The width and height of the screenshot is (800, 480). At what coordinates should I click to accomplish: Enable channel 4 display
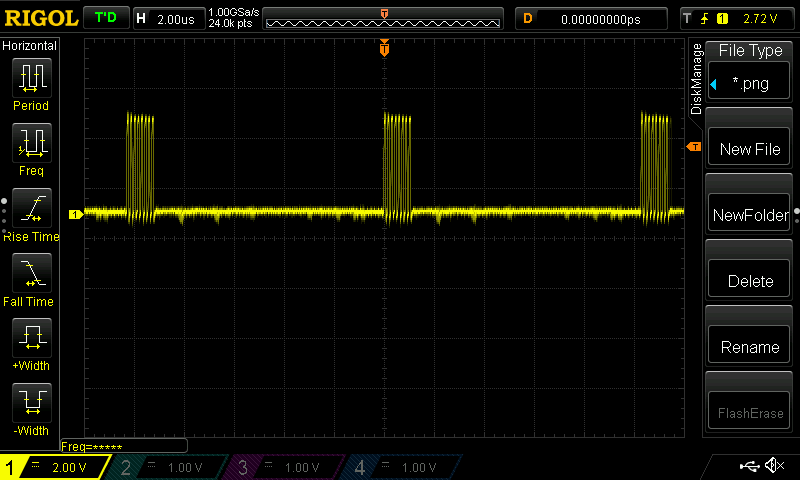point(400,467)
